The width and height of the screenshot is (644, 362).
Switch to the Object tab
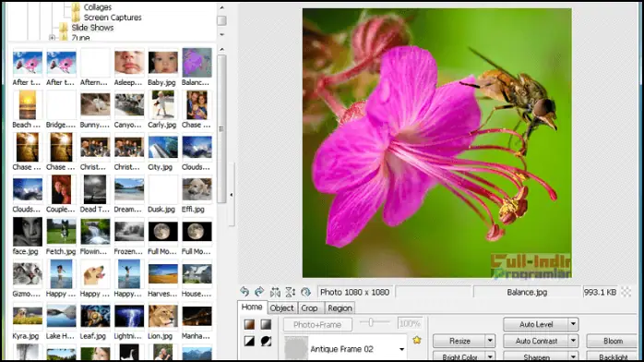tap(281, 308)
